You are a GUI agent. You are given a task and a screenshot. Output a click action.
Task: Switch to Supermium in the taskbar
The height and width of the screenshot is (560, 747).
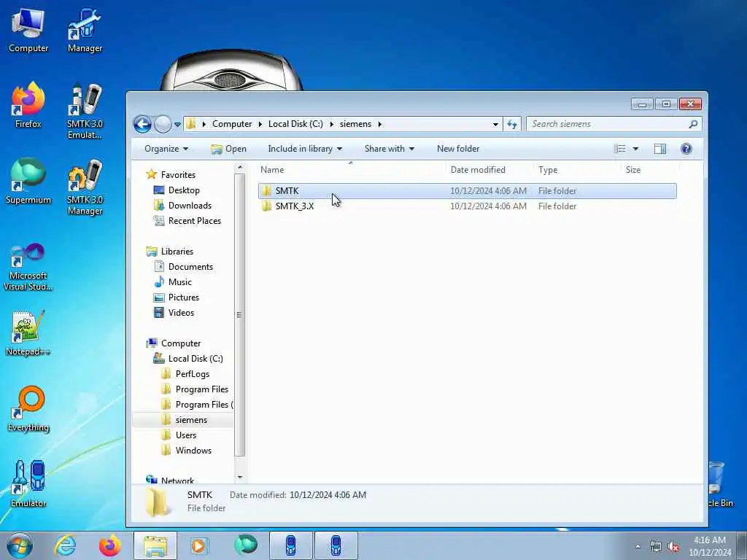pyautogui.click(x=245, y=545)
